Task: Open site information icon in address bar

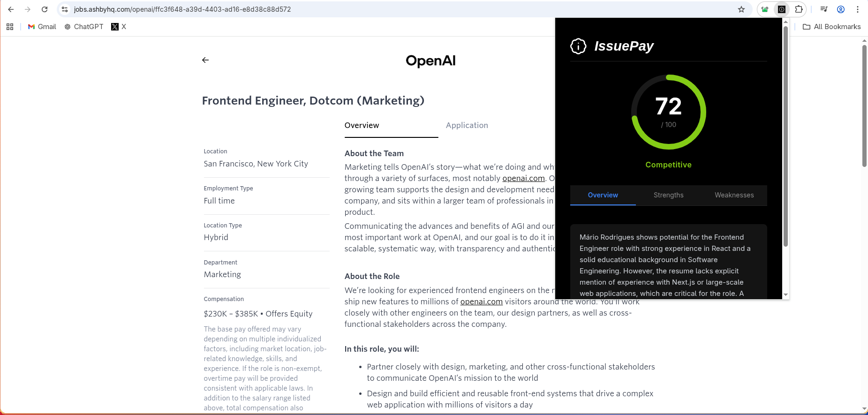Action: pyautogui.click(x=65, y=9)
